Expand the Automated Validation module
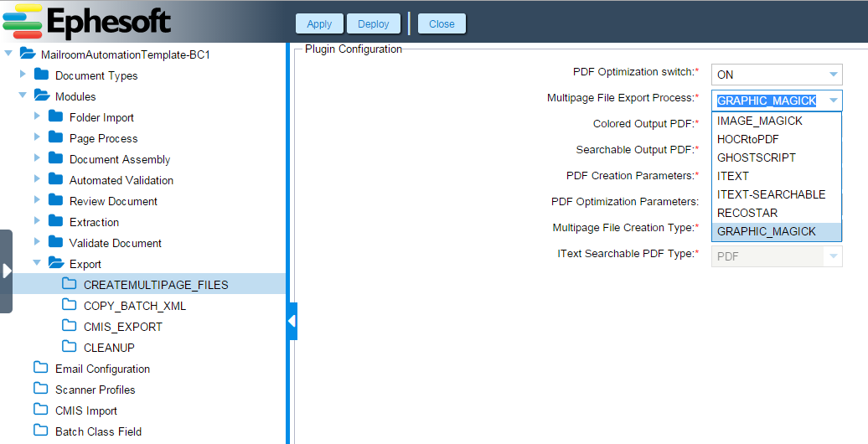Screen dimensions: 868x444 37,179
